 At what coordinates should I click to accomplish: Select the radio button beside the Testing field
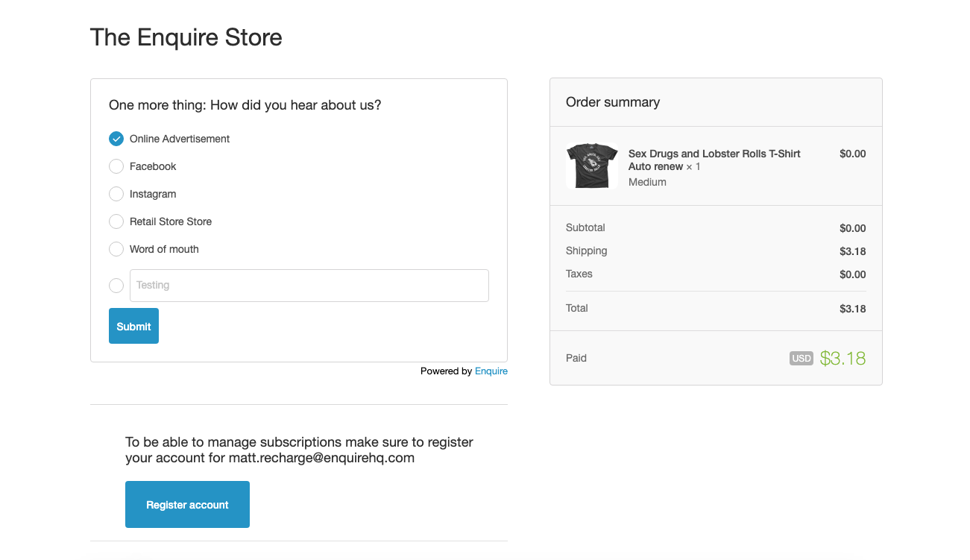[116, 286]
